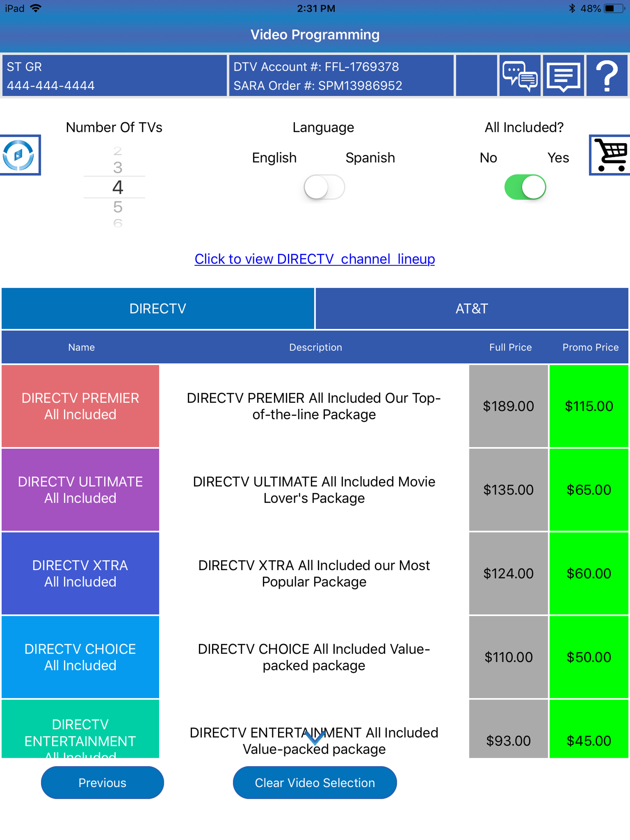Tap the 2:31 PM clock in status bar
The image size is (630, 840).
coord(316,8)
